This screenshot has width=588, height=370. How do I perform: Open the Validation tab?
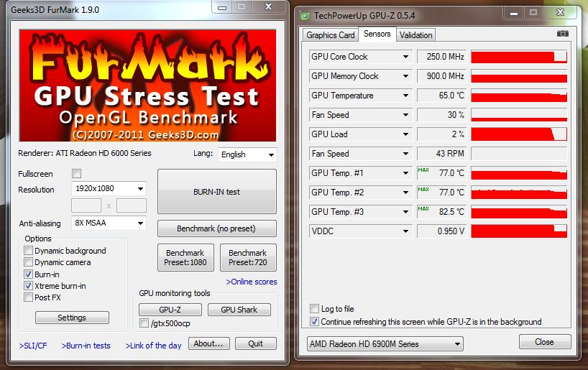(x=415, y=34)
